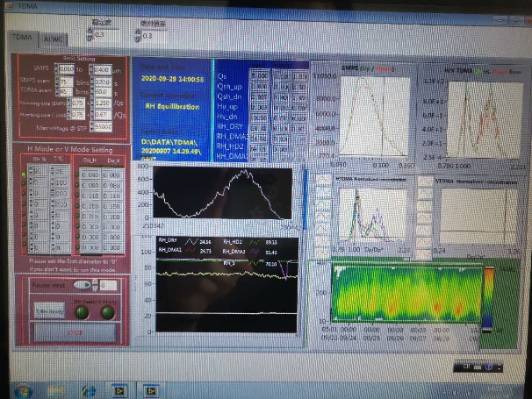This screenshot has width=532, height=399.
Task: Click the button left of RH Ready
Action: click(49, 310)
